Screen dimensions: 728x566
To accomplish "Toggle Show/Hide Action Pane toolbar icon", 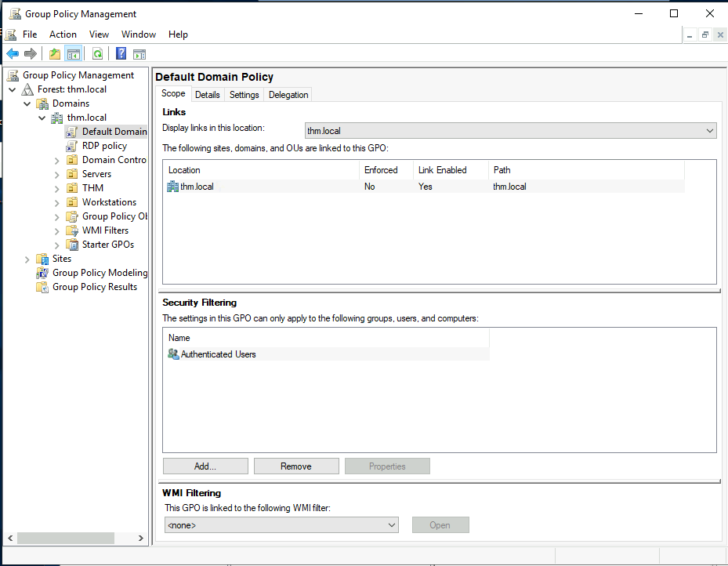I will pyautogui.click(x=139, y=54).
